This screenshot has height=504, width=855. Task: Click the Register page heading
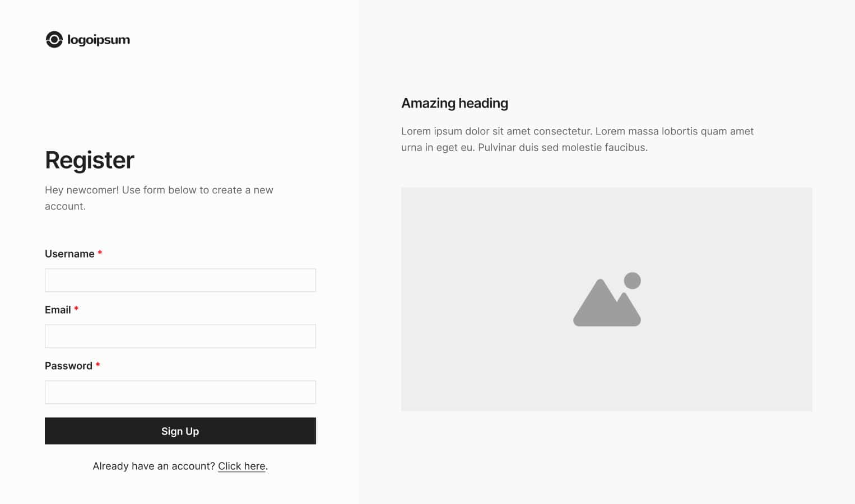90,160
